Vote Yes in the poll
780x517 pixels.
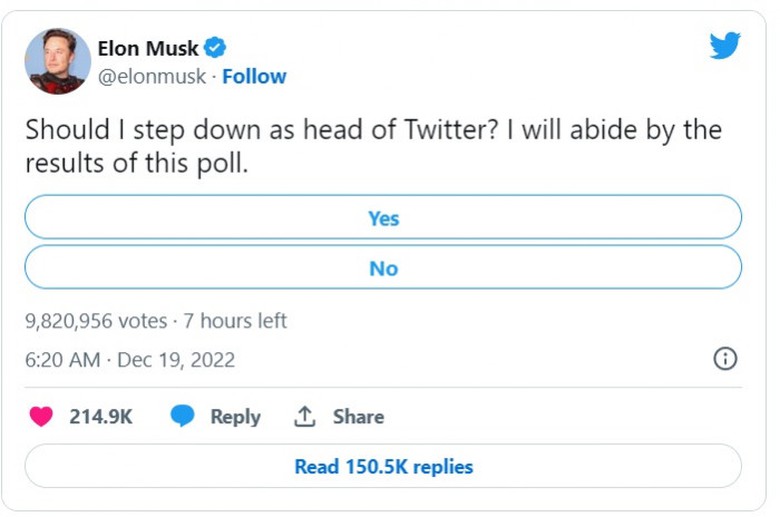[x=383, y=218]
